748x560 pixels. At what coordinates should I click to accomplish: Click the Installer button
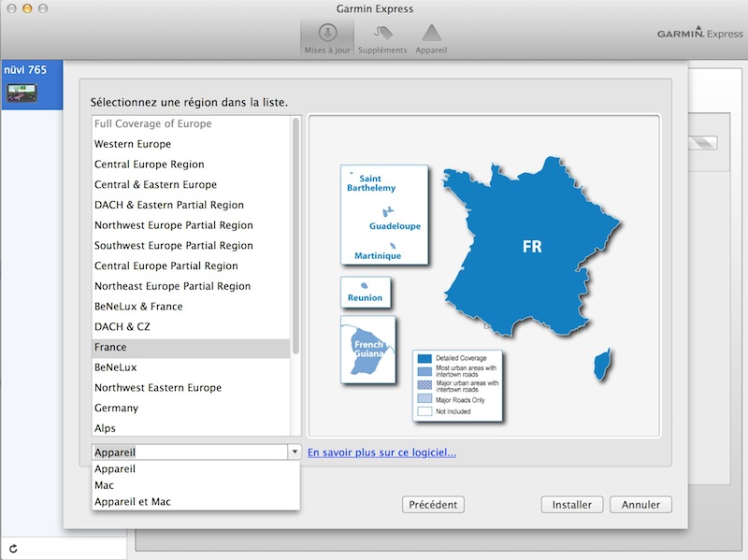click(x=572, y=505)
